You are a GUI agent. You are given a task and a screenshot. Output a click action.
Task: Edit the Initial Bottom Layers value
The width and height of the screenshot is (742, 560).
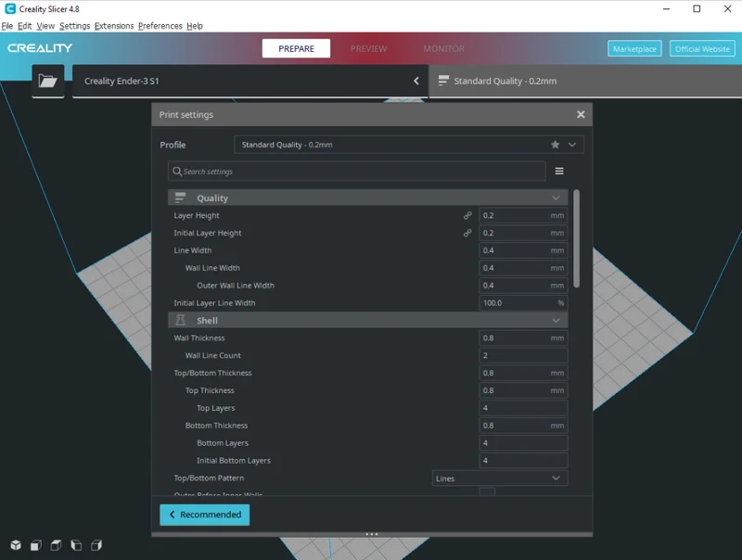pos(523,461)
